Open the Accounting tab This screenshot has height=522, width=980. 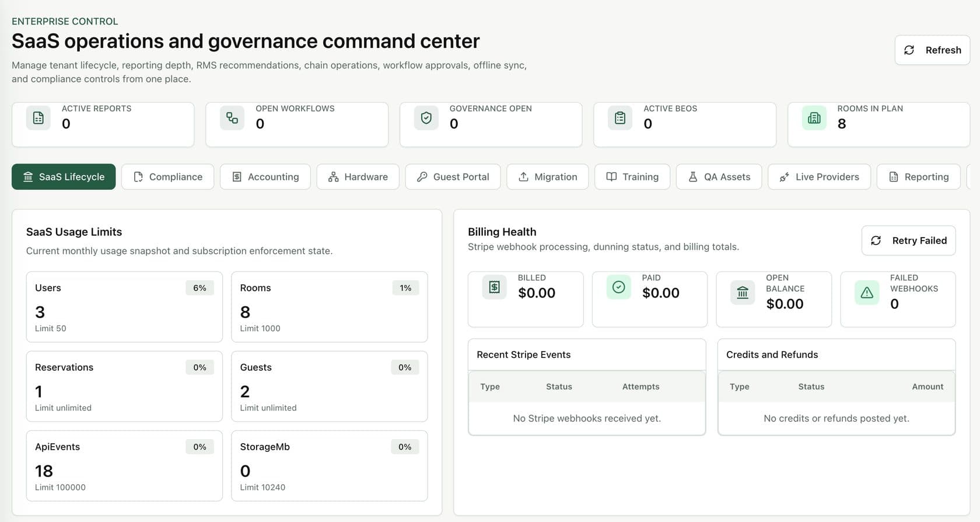pyautogui.click(x=265, y=177)
